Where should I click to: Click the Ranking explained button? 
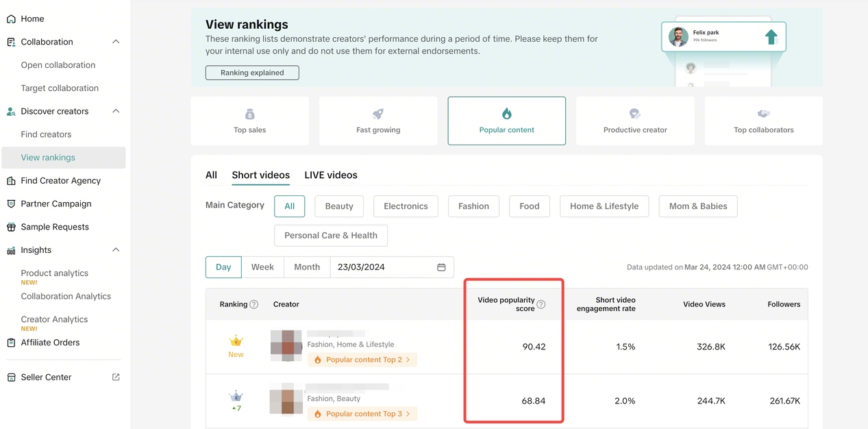[252, 73]
